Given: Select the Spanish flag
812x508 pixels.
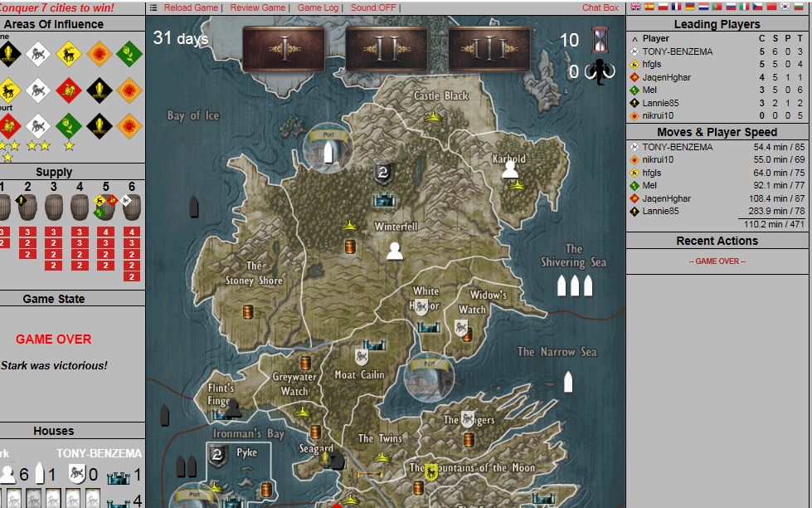Looking at the screenshot, I should point(649,7).
